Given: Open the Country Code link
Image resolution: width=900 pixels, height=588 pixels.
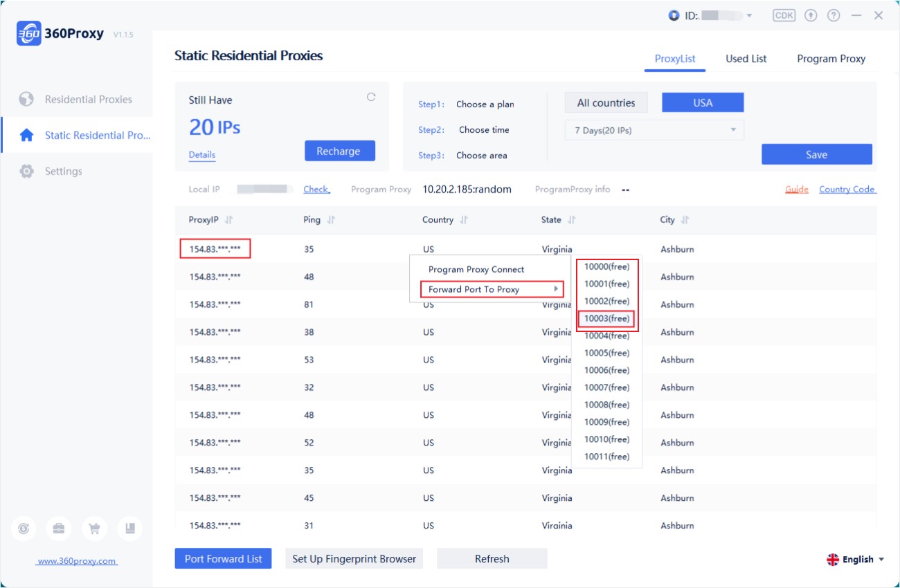Looking at the screenshot, I should tap(847, 190).
